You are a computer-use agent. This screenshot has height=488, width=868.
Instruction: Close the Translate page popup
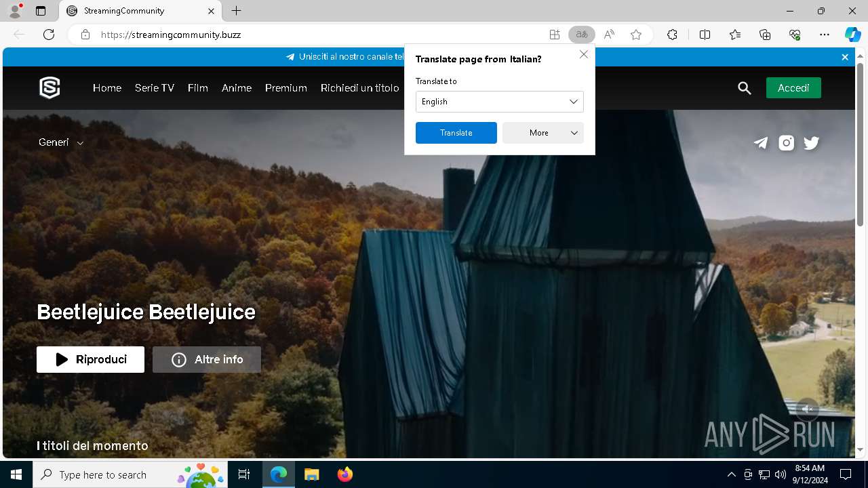(x=583, y=54)
